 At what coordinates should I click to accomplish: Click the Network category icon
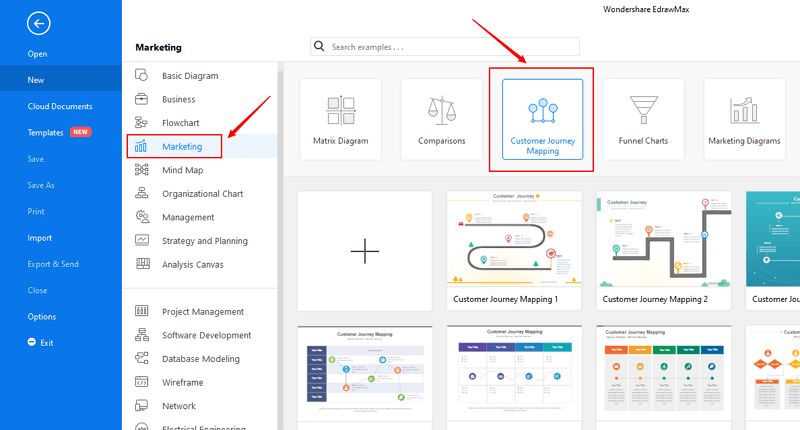[x=141, y=405]
